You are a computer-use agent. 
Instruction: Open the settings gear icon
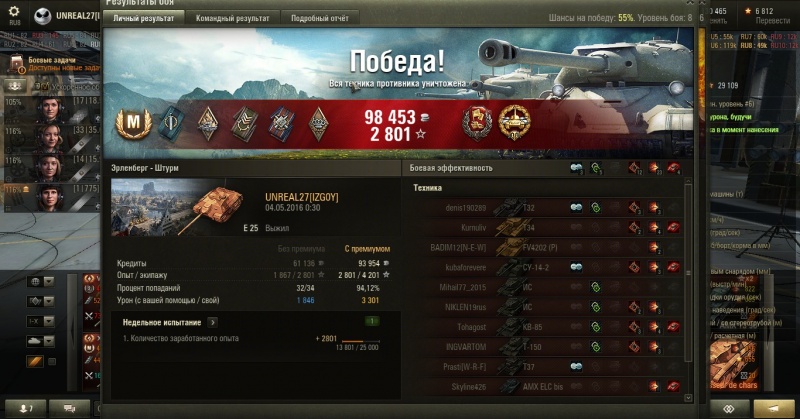click(14, 11)
